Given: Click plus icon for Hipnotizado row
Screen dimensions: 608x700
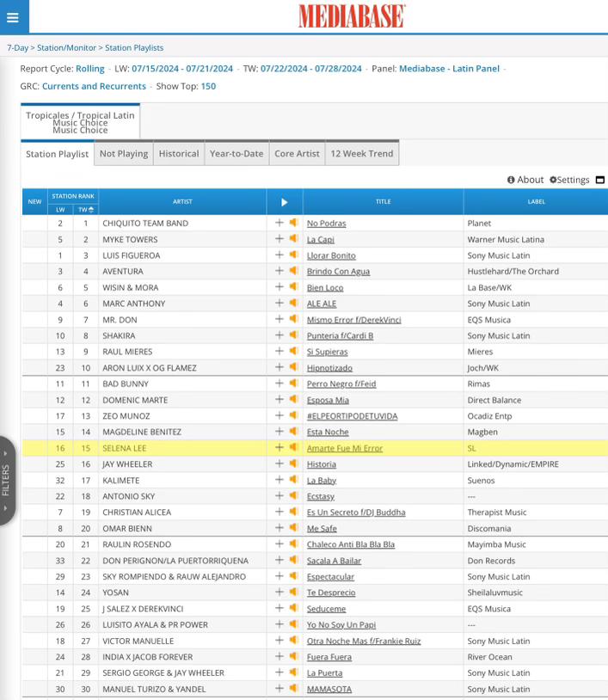Looking at the screenshot, I should [x=279, y=367].
